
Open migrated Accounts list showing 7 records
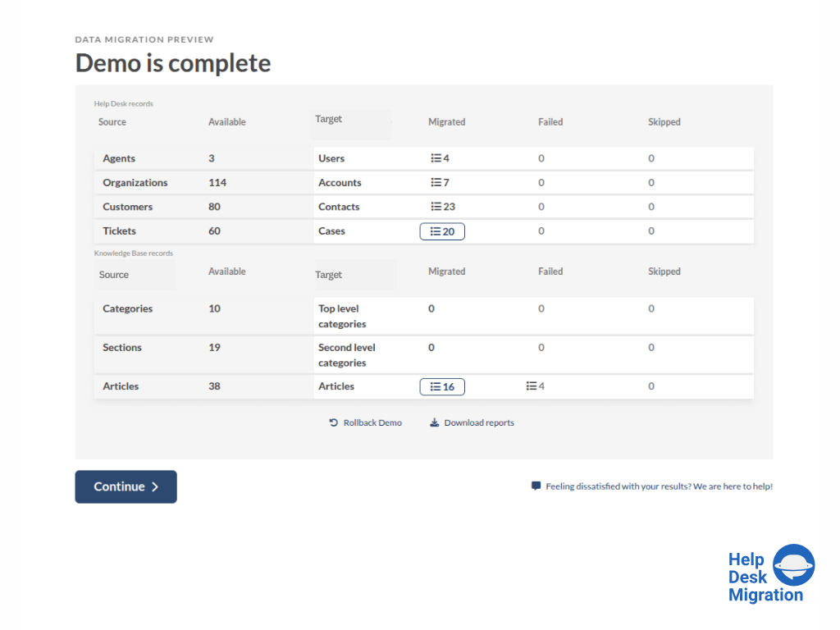[x=441, y=183]
